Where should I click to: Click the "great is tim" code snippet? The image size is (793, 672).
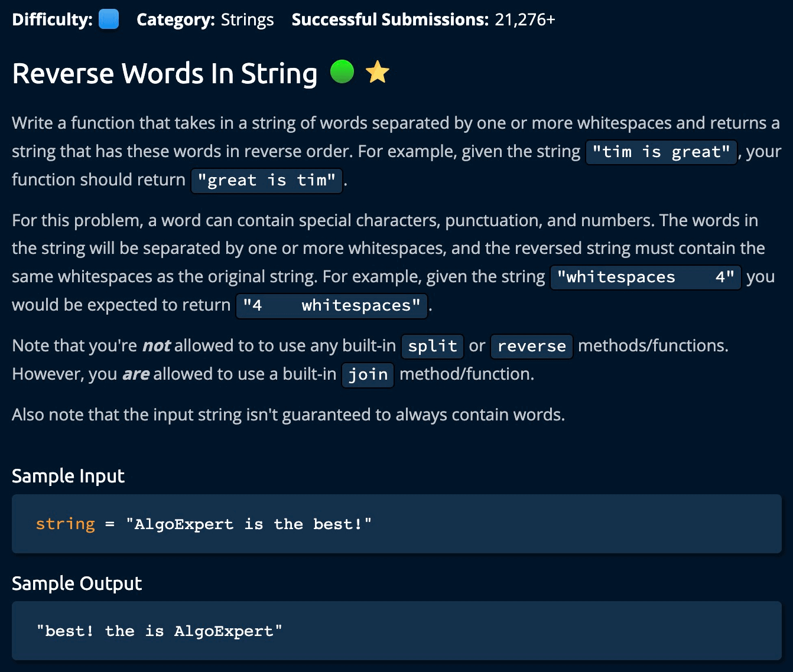(266, 181)
